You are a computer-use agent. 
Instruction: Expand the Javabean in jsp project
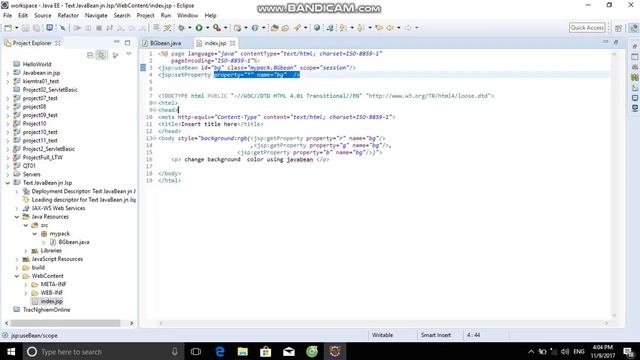[8, 73]
